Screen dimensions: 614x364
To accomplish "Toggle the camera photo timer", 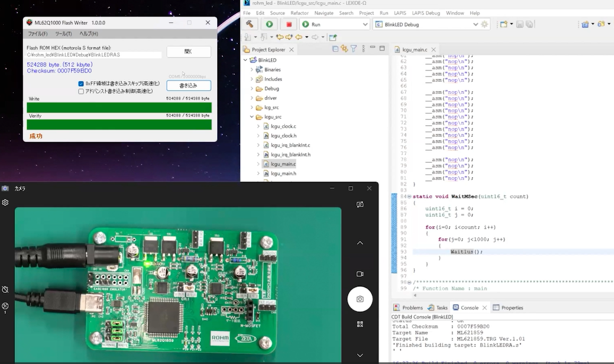I will (5, 289).
